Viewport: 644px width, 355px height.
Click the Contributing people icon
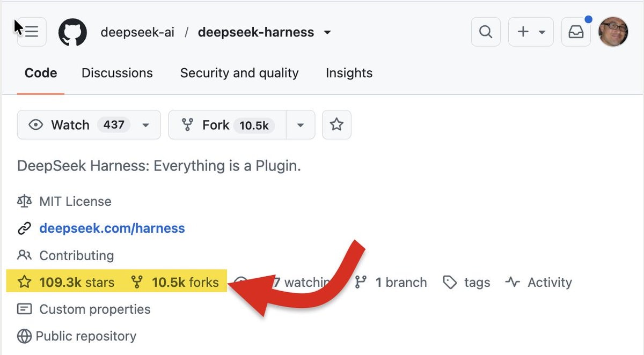click(x=25, y=255)
